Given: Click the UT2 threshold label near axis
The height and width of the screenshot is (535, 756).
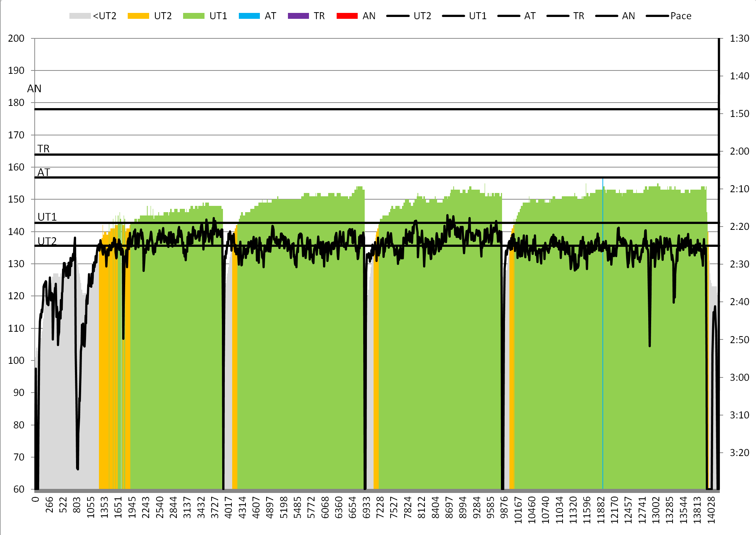Looking at the screenshot, I should [x=47, y=241].
